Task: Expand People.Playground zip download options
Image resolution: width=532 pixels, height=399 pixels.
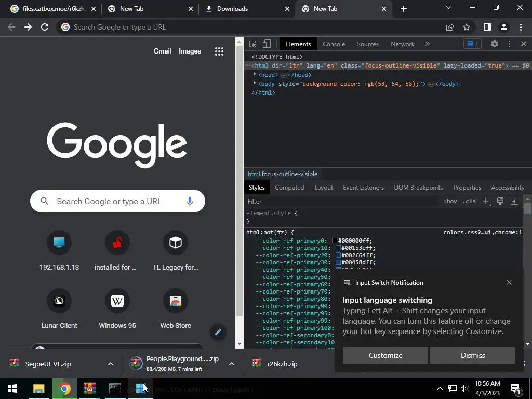Action: [x=232, y=364]
